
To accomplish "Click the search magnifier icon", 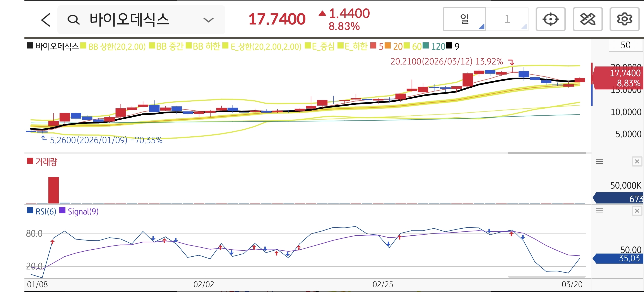I will [x=74, y=20].
